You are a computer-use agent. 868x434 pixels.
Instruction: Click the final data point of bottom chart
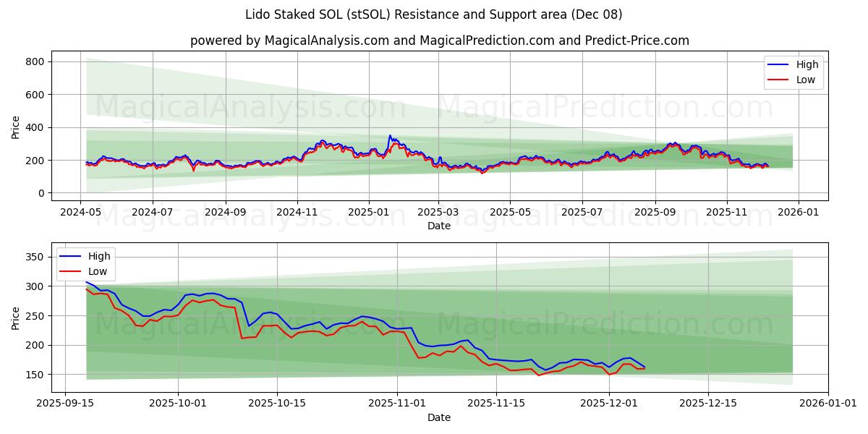point(644,367)
